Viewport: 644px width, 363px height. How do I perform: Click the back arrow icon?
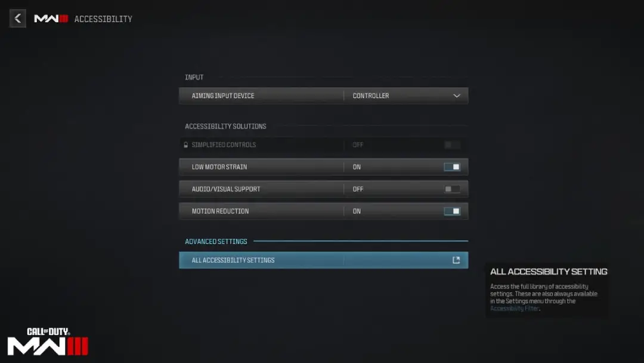pyautogui.click(x=18, y=19)
